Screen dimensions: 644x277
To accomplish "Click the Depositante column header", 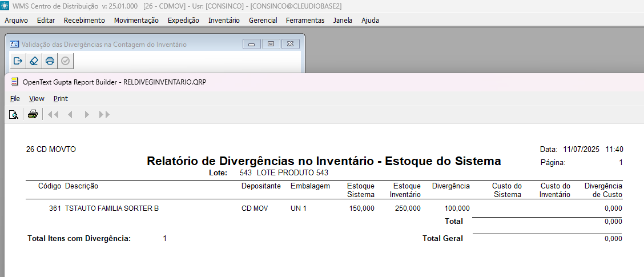I will pyautogui.click(x=261, y=186).
